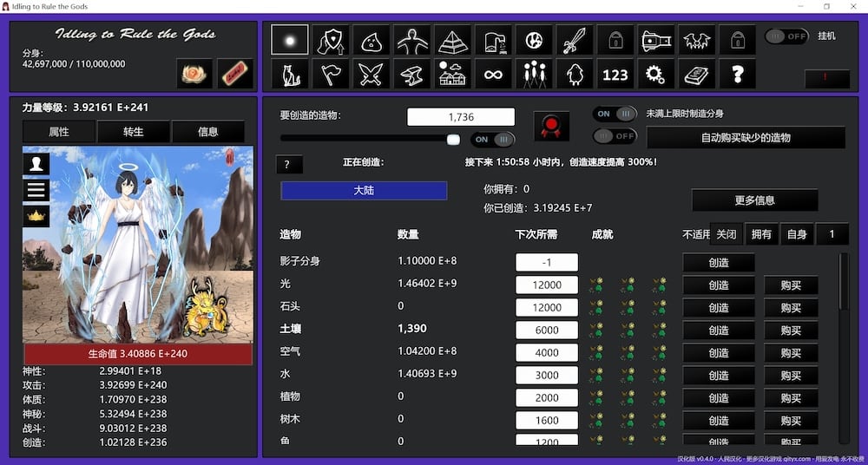The image size is (868, 465).
Task: Open the gear settings icon
Action: click(x=656, y=74)
